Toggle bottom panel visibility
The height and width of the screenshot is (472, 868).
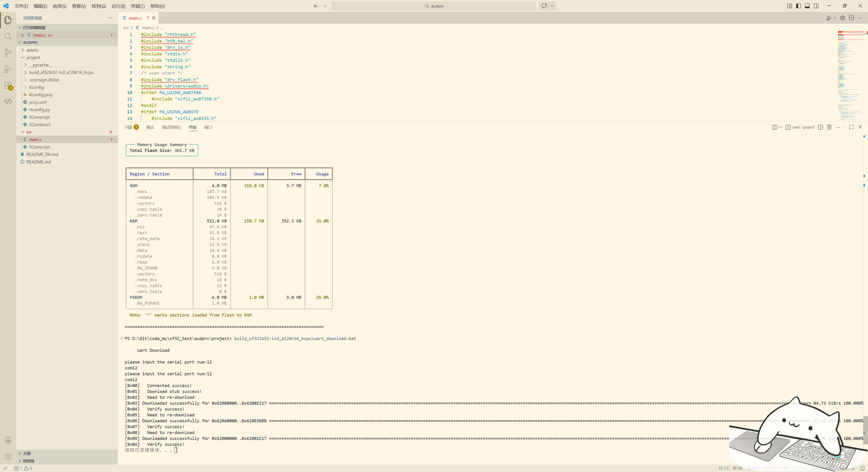[x=807, y=6]
